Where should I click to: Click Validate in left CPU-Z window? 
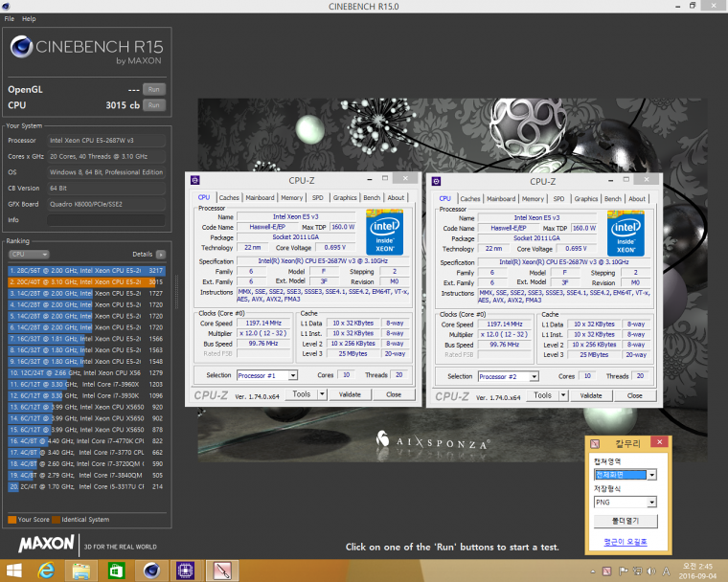350,394
